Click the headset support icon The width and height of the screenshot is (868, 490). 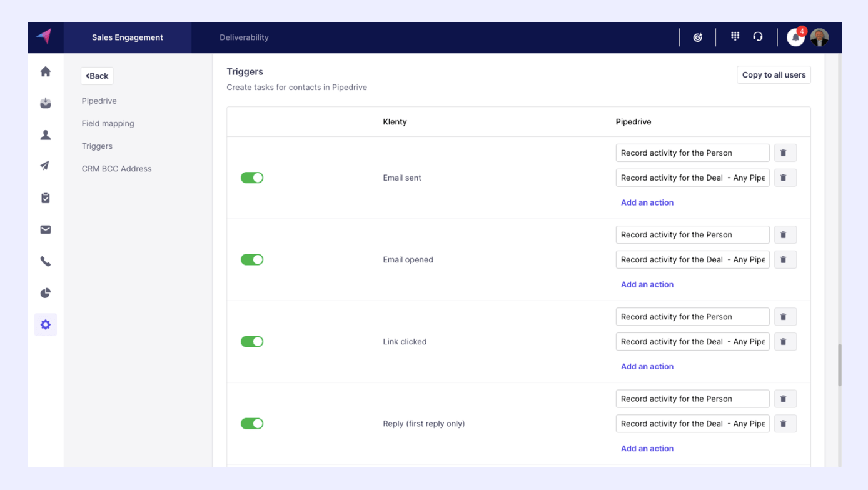pyautogui.click(x=758, y=37)
